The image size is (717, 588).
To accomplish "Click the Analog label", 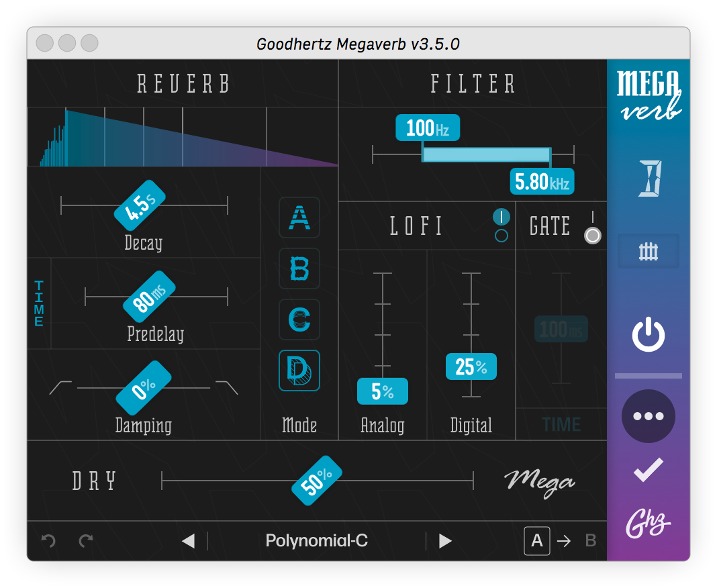I will (382, 425).
